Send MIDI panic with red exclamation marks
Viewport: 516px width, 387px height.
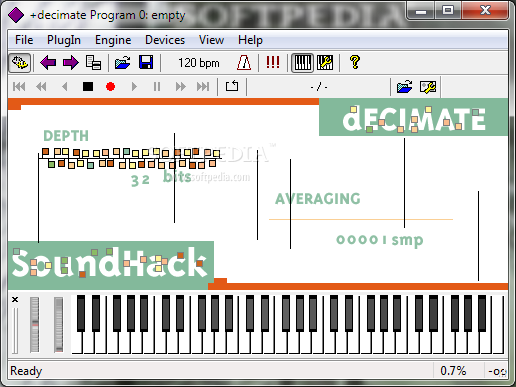click(273, 62)
